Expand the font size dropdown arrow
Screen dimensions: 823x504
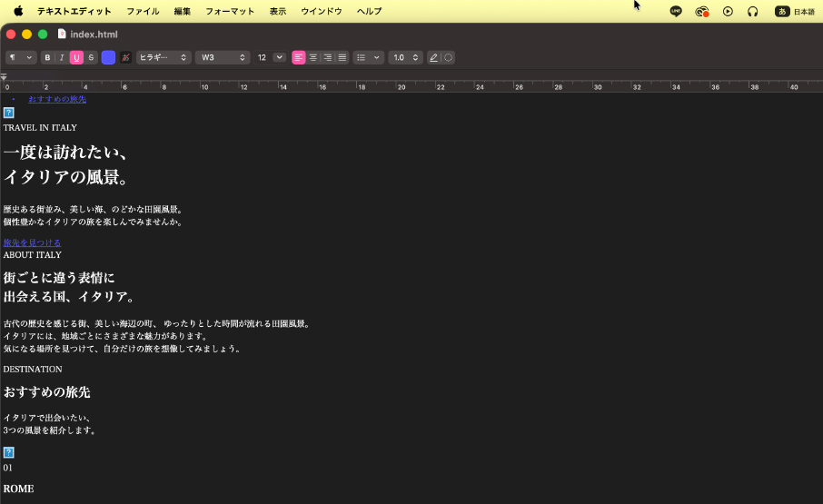coord(279,57)
